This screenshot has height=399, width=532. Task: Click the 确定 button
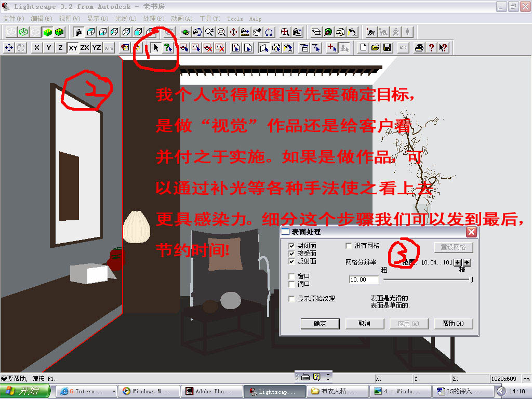(320, 324)
